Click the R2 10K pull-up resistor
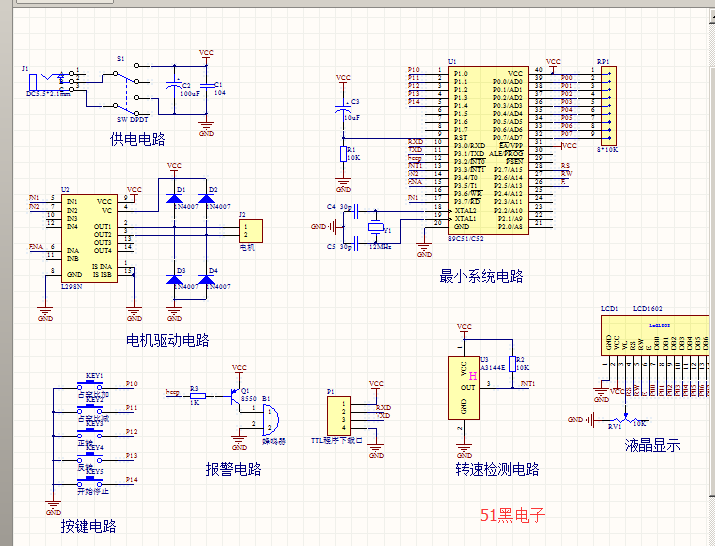Viewport: 715px width, 546px height. (x=512, y=364)
